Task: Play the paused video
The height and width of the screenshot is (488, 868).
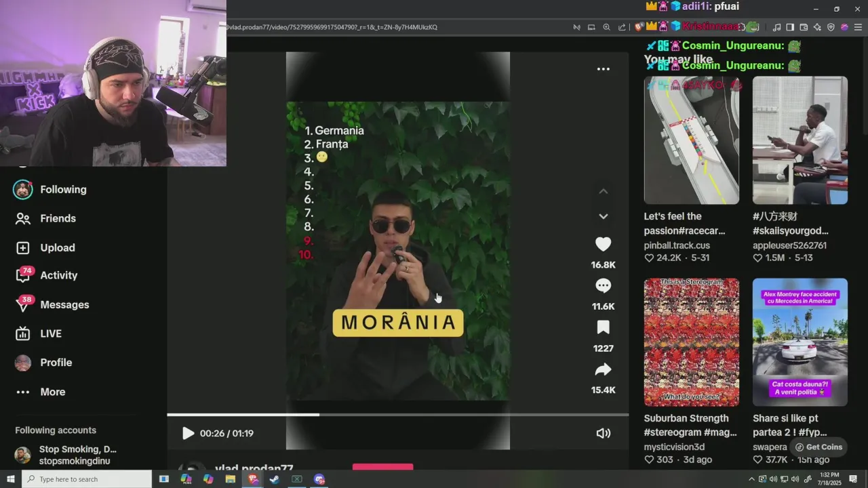Action: [x=188, y=433]
